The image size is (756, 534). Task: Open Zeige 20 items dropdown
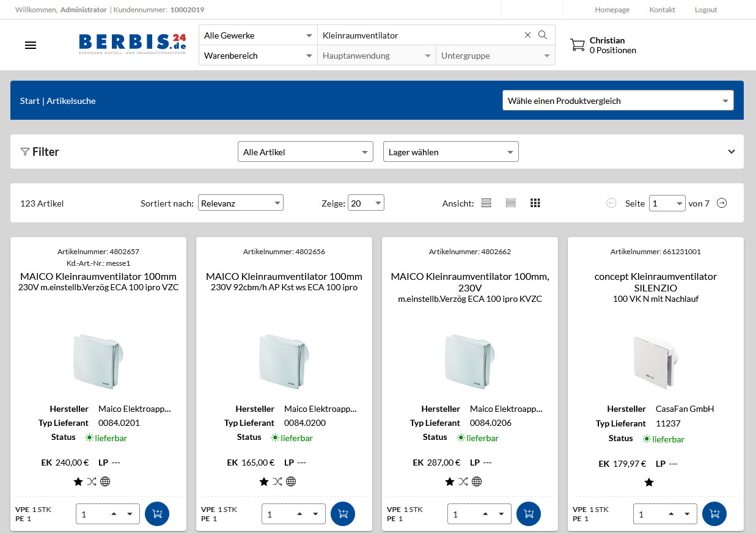pyautogui.click(x=366, y=203)
